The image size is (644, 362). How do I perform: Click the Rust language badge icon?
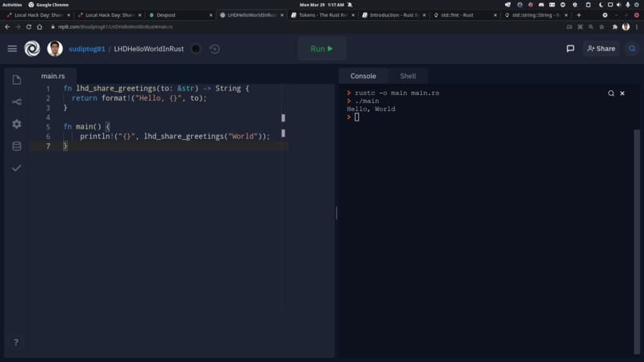click(x=196, y=49)
